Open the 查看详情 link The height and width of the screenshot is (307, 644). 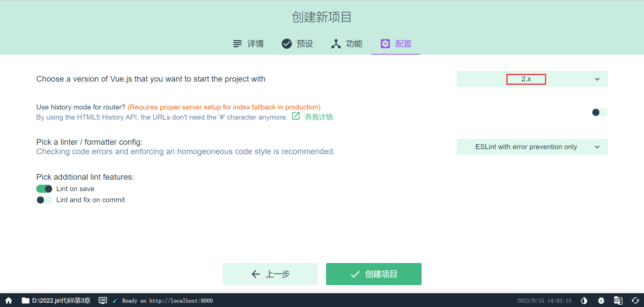click(x=319, y=117)
